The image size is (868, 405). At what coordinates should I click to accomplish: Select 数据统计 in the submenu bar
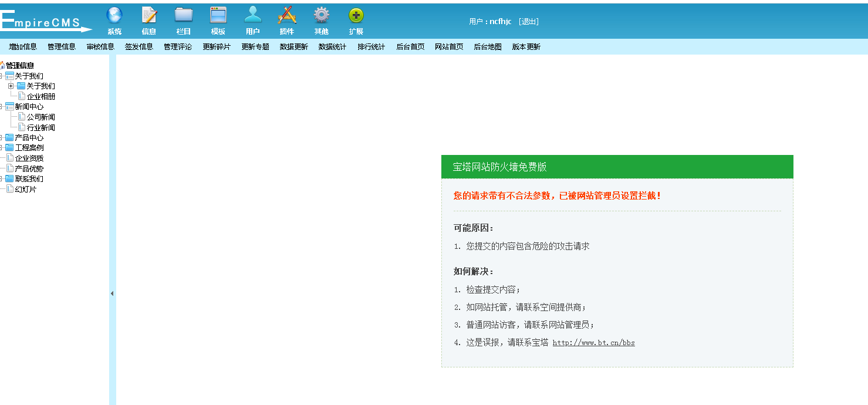click(x=333, y=47)
